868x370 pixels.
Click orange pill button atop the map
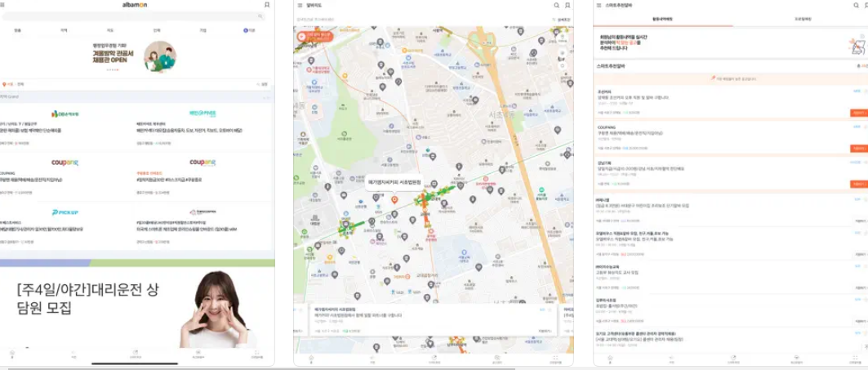pos(316,36)
